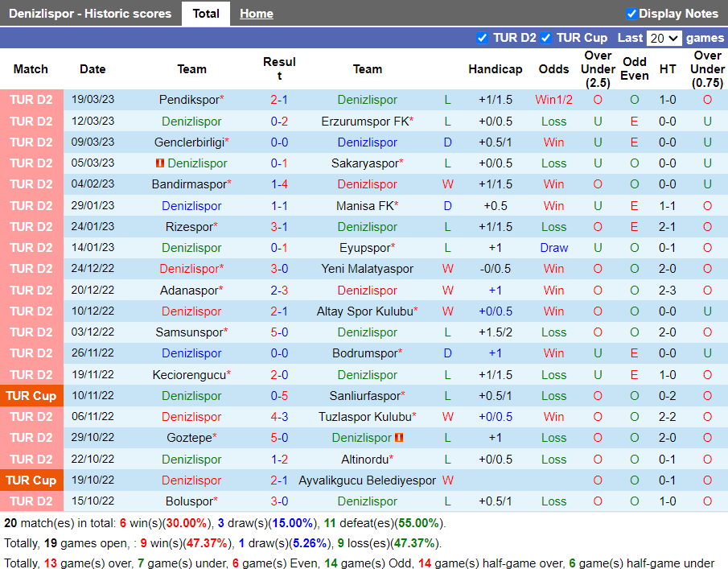Open the Pendikspor team link
The width and height of the screenshot is (728, 569).
pos(189,100)
